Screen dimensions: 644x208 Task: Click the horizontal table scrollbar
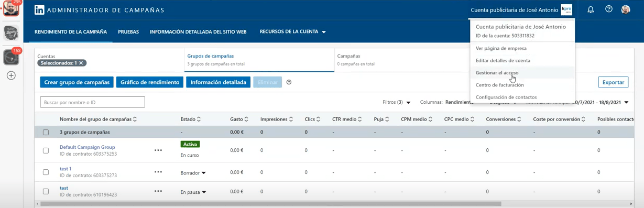coord(270,204)
